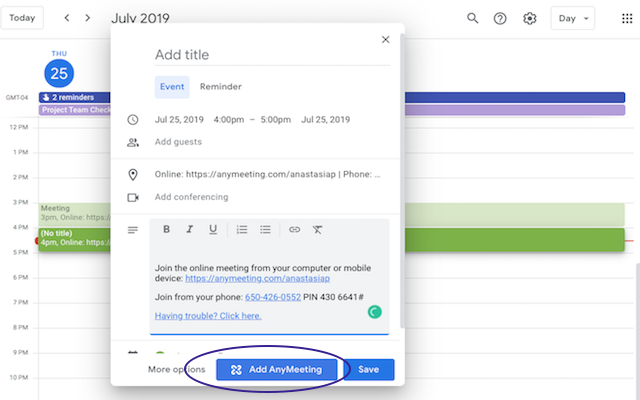
Task: Save the event
Action: point(369,369)
